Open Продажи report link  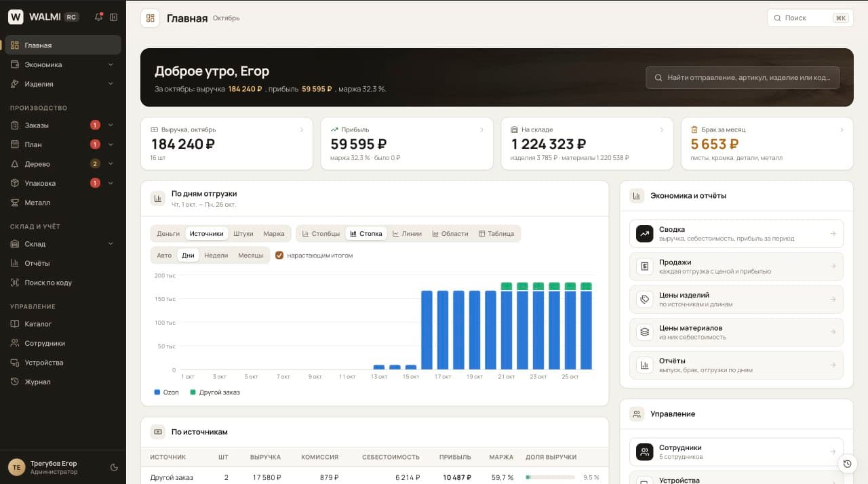click(x=736, y=266)
